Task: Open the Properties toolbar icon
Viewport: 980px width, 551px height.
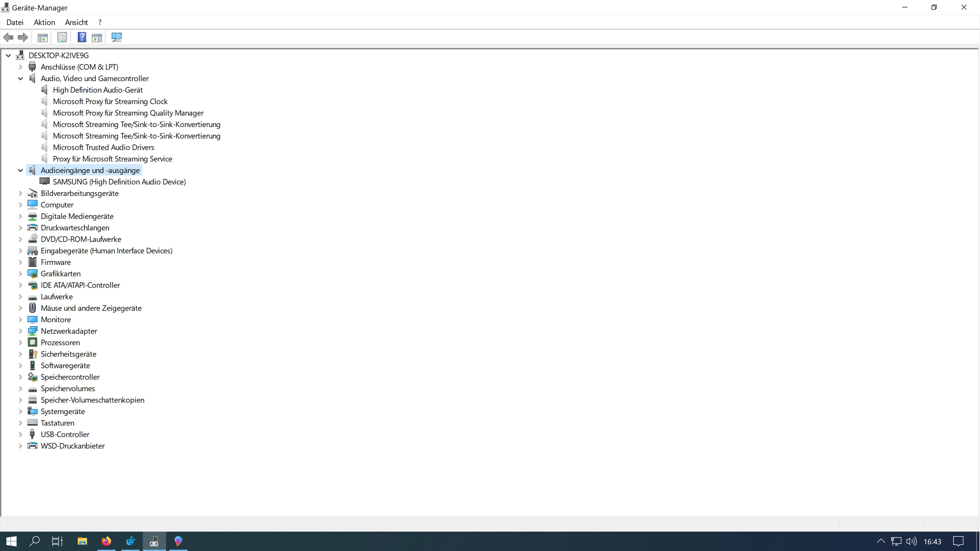Action: (62, 37)
